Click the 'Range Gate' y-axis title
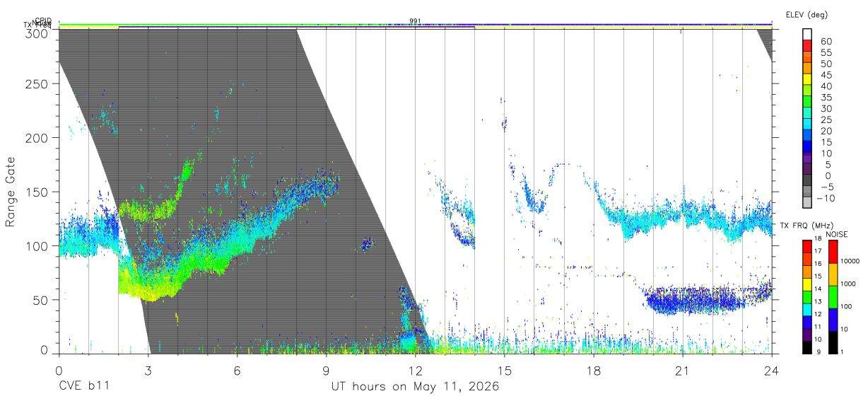The image size is (868, 401). 11,192
